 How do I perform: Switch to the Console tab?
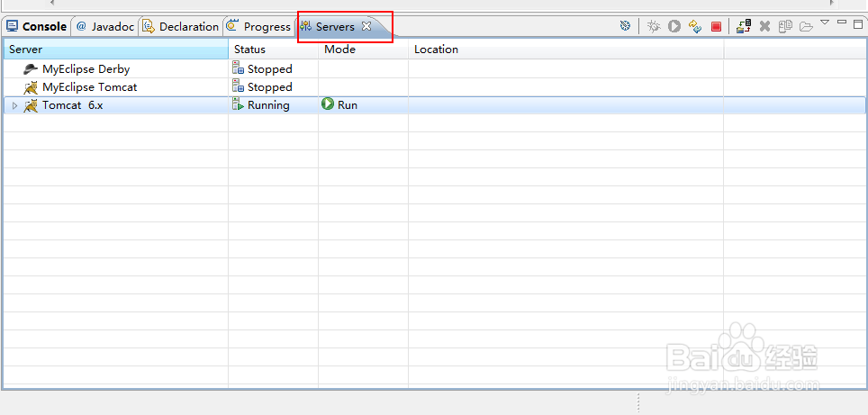37,27
